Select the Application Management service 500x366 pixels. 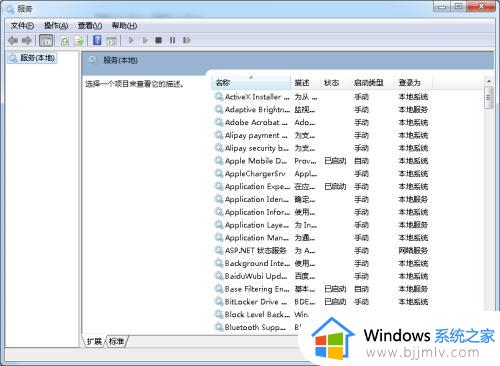pos(322,238)
